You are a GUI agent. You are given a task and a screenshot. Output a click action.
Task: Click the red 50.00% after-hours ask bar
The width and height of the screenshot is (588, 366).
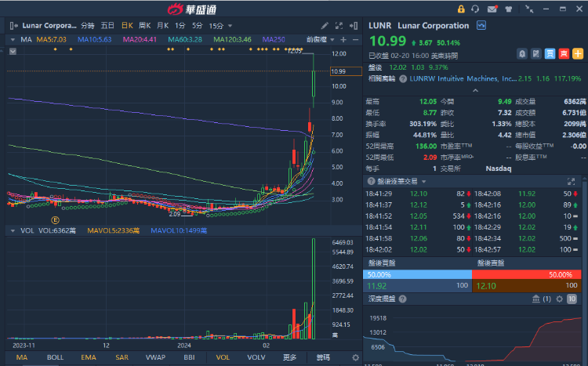[527, 274]
